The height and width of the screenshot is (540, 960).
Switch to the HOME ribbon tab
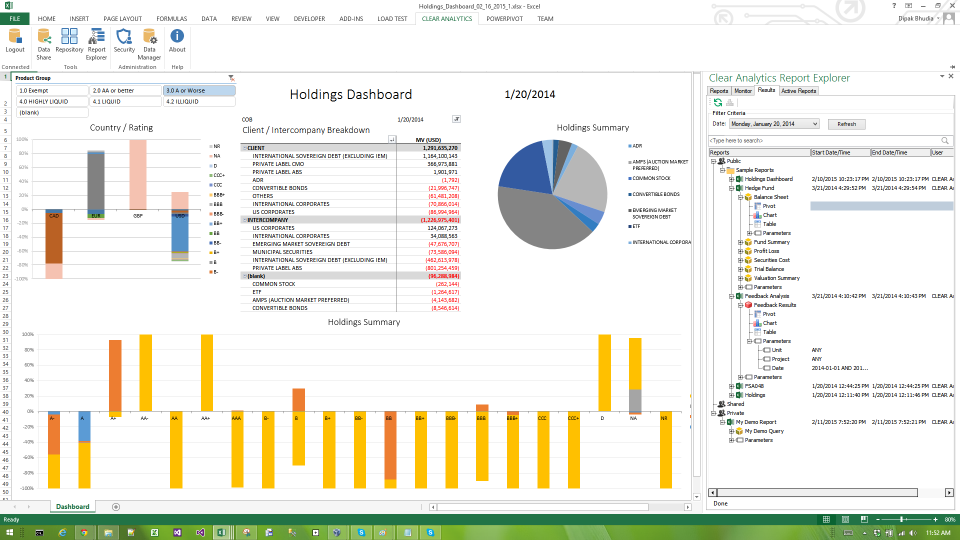pos(47,19)
